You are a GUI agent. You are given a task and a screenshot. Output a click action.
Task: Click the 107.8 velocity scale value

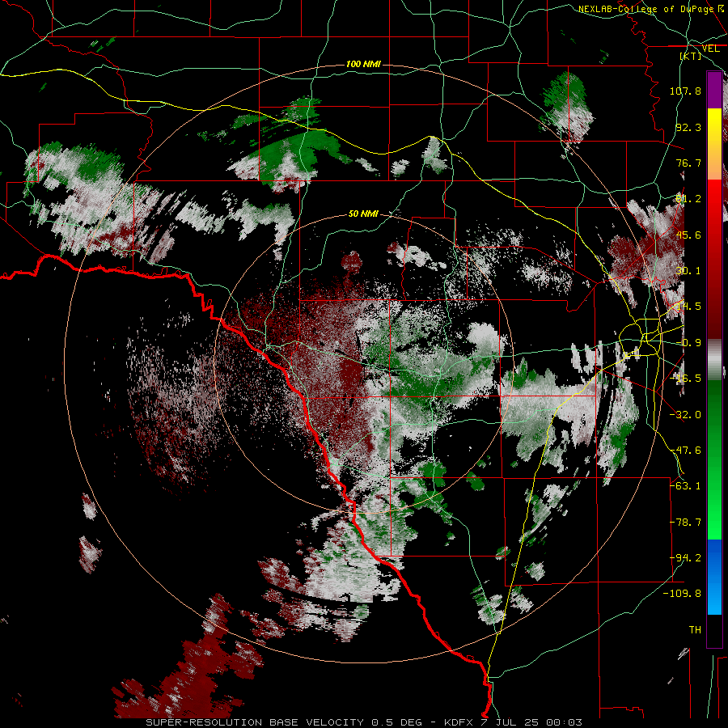tap(685, 91)
